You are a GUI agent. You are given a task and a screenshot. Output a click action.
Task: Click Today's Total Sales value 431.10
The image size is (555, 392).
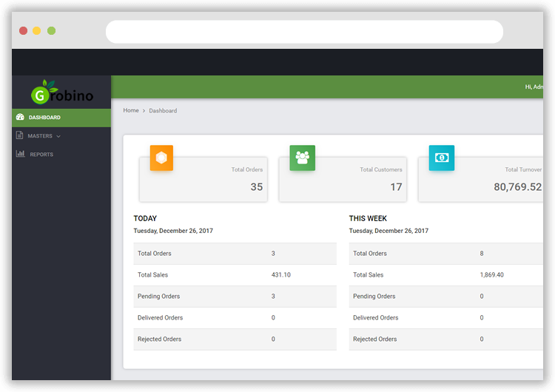coord(281,275)
